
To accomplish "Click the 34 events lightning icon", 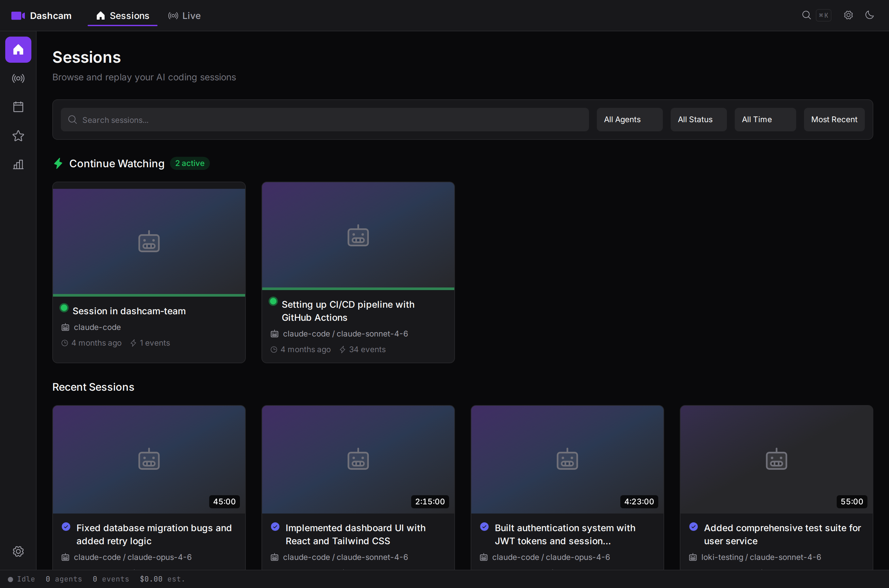I will coord(342,350).
